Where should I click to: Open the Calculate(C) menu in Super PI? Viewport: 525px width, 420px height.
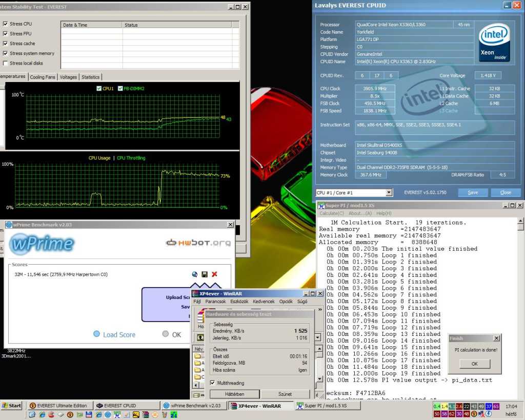pos(332,213)
